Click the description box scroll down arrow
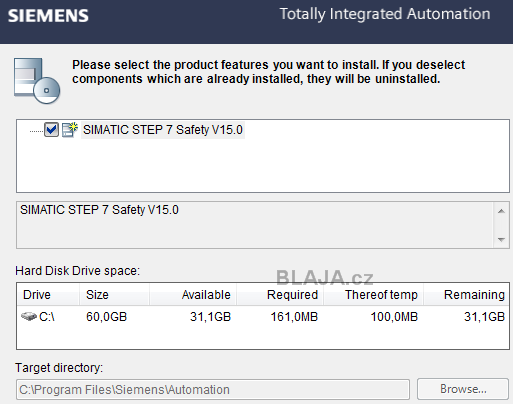The width and height of the screenshot is (513, 404). point(501,239)
